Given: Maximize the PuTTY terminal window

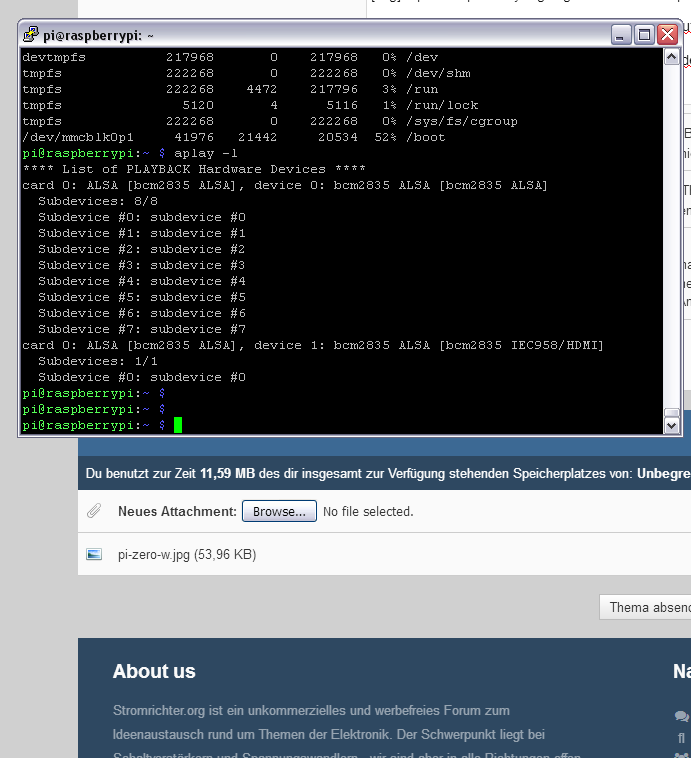Looking at the screenshot, I should click(645, 35).
